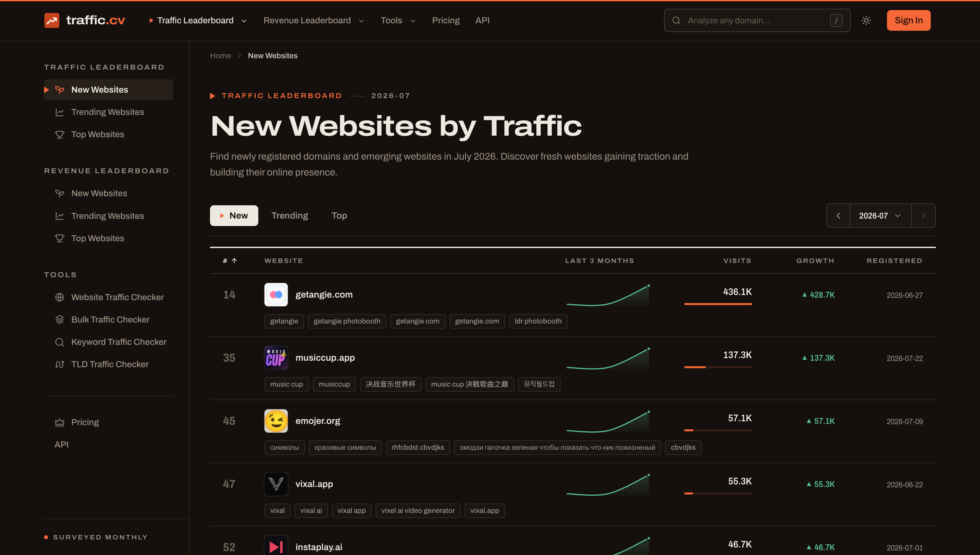Click the Website Traffic Checker globe icon
Image resolution: width=980 pixels, height=555 pixels.
[x=60, y=297]
